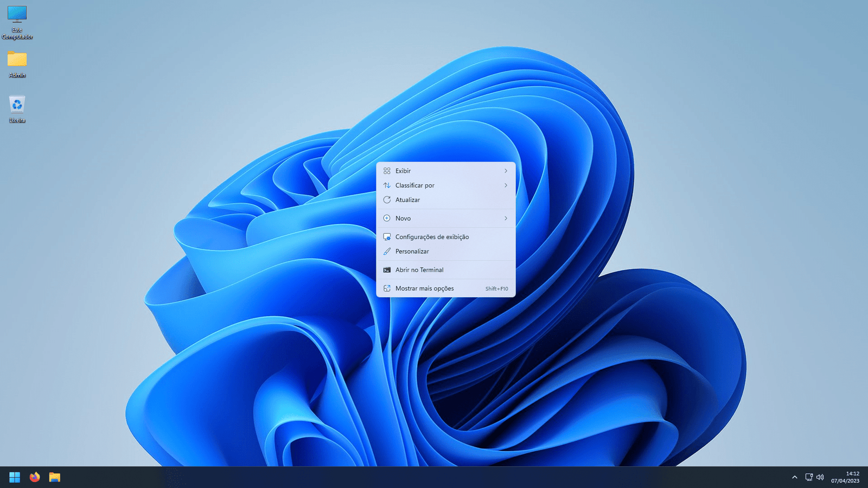Select the Admin folder on desktop

17,64
